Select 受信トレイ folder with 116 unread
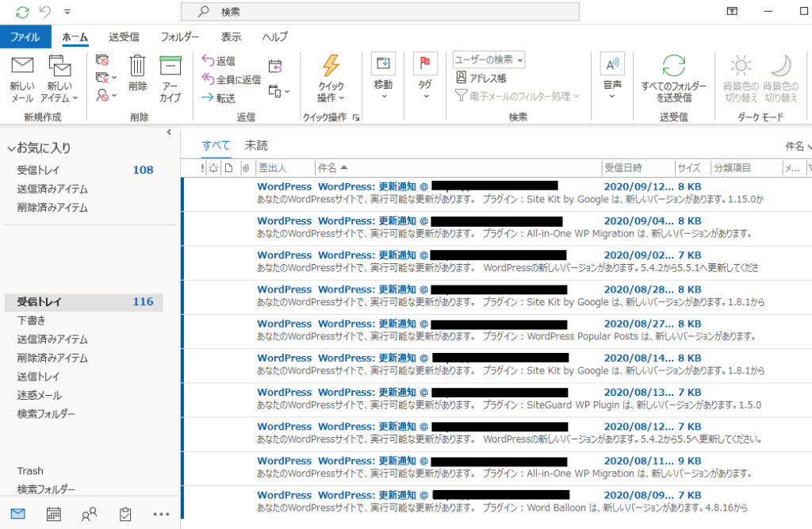The height and width of the screenshot is (529, 812). coord(84,302)
